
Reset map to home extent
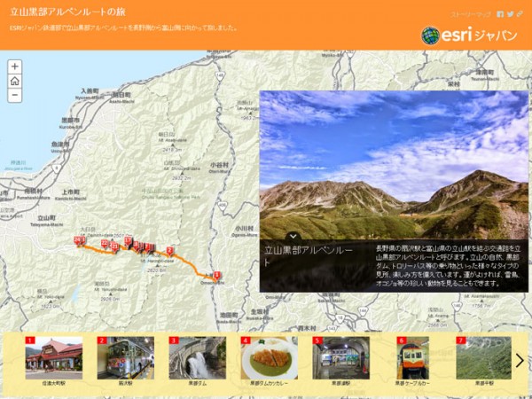pos(14,81)
